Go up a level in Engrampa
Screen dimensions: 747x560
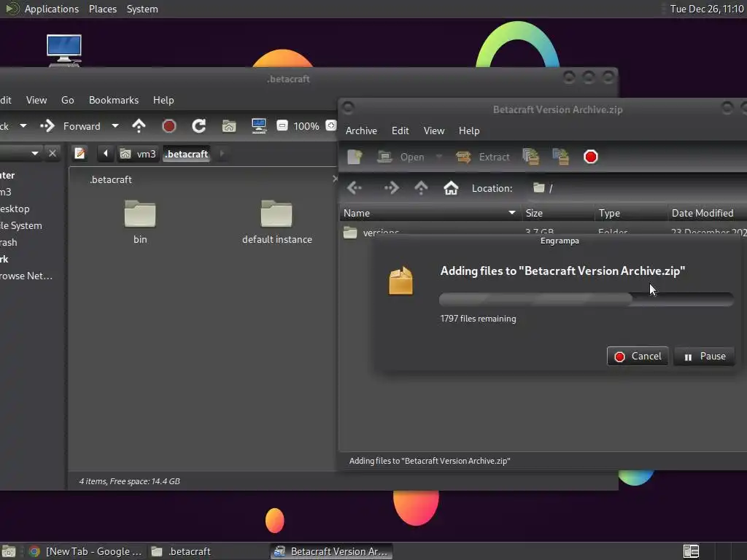pyautogui.click(x=421, y=188)
